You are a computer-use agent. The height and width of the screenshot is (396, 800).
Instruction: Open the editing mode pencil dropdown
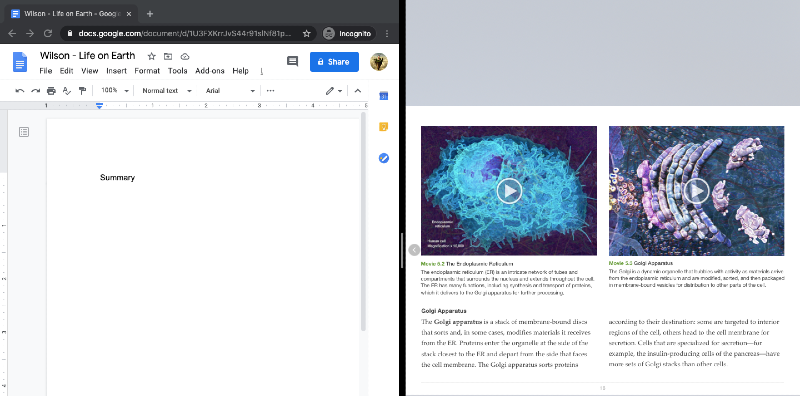tap(334, 91)
